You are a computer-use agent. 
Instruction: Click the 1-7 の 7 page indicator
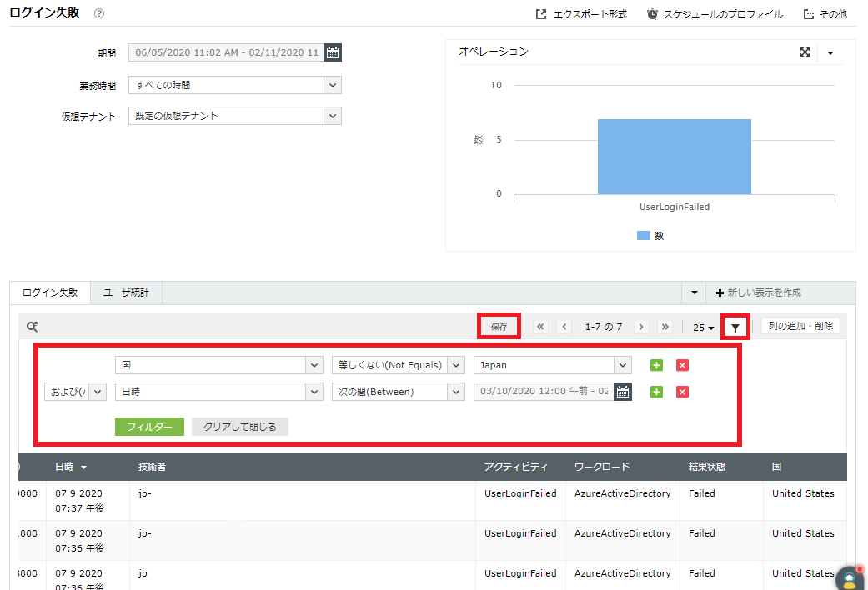(x=604, y=327)
